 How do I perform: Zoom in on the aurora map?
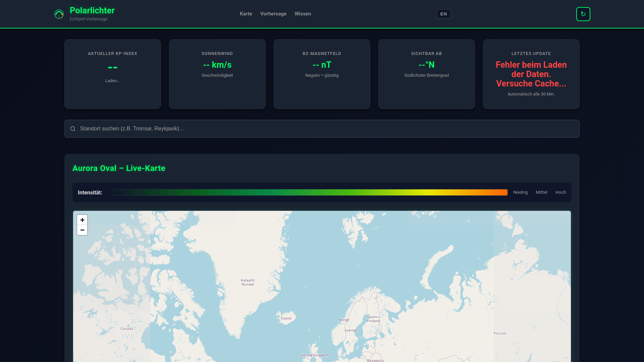point(82,220)
